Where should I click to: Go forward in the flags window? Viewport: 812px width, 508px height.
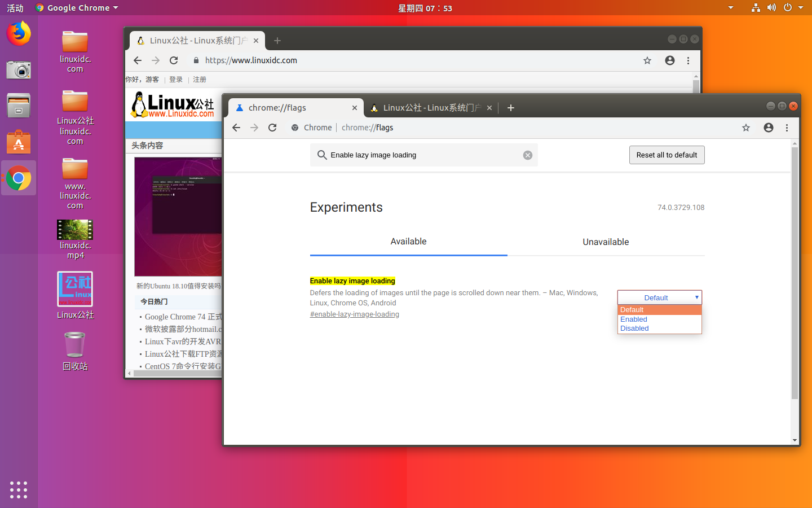point(254,128)
